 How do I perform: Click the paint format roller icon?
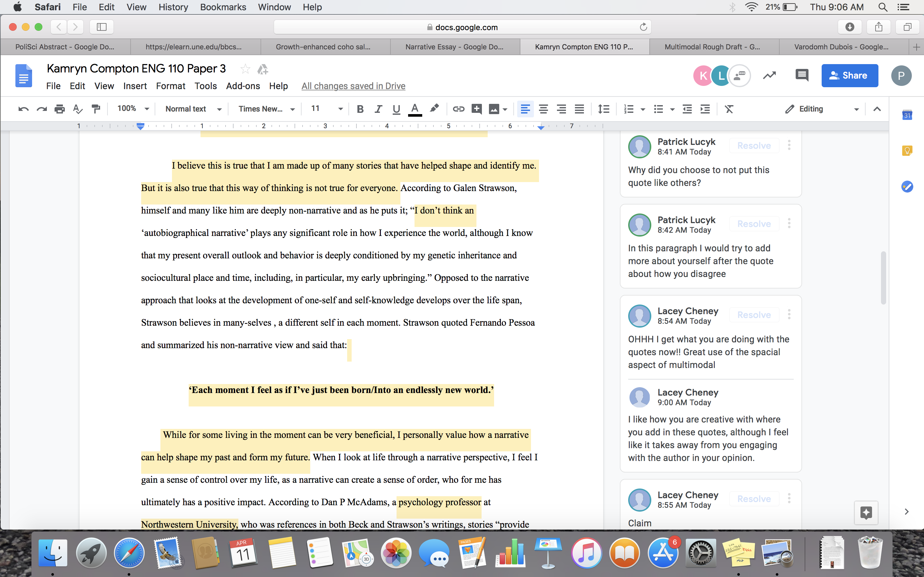coord(96,109)
